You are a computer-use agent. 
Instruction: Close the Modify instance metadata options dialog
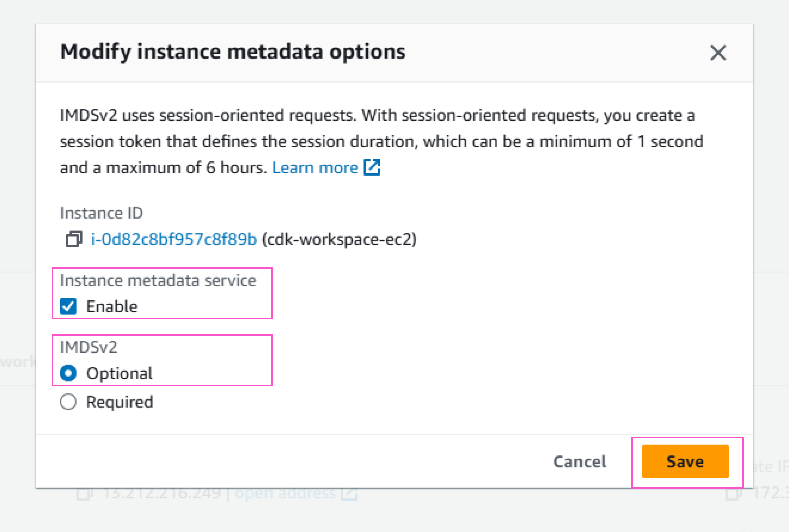(x=718, y=52)
